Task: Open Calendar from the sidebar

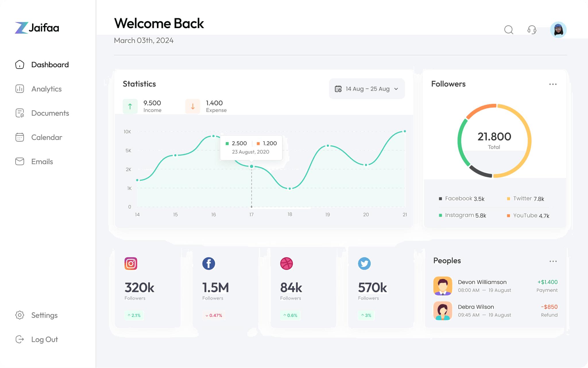Action: 47,137
